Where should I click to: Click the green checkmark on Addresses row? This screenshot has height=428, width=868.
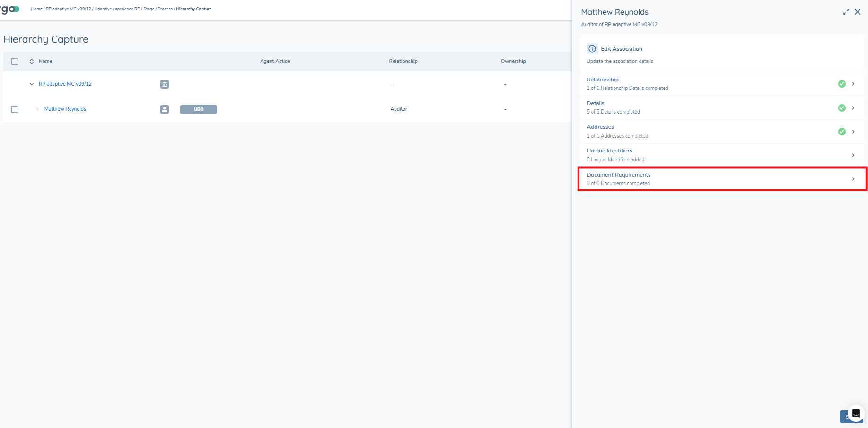point(842,132)
